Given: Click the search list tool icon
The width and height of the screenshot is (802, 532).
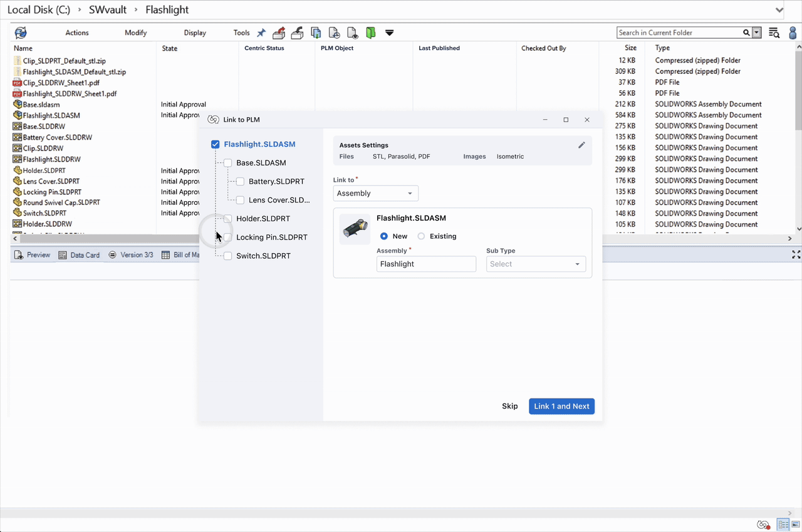Looking at the screenshot, I should click(774, 33).
